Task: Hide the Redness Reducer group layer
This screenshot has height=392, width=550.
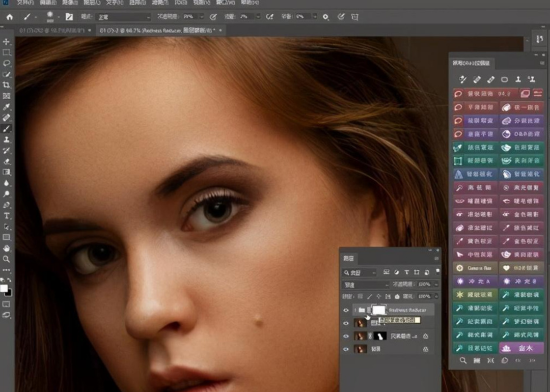Action: 346,310
